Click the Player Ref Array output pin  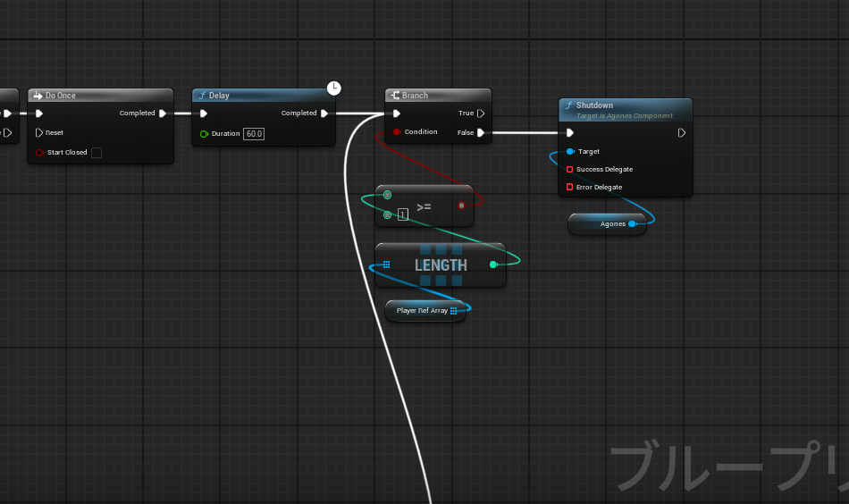[454, 311]
